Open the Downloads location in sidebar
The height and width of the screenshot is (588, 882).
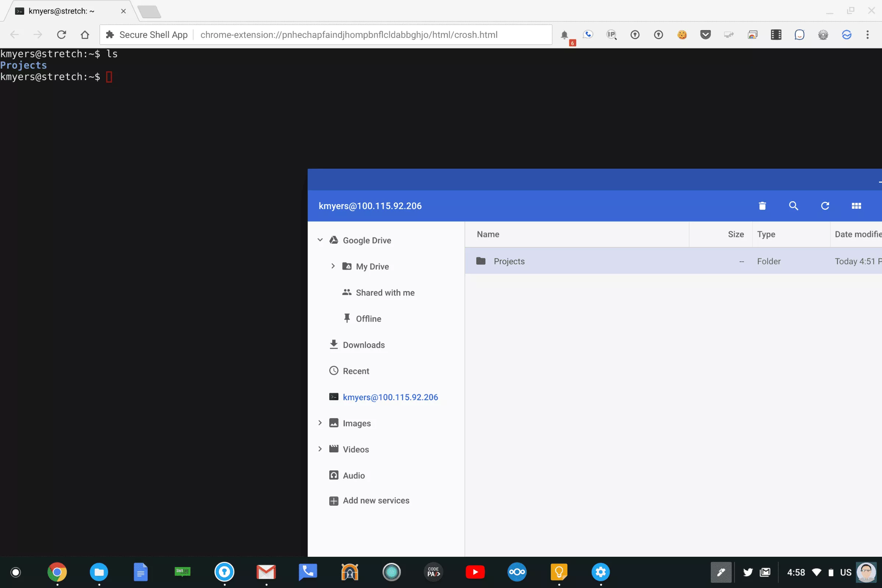click(363, 345)
